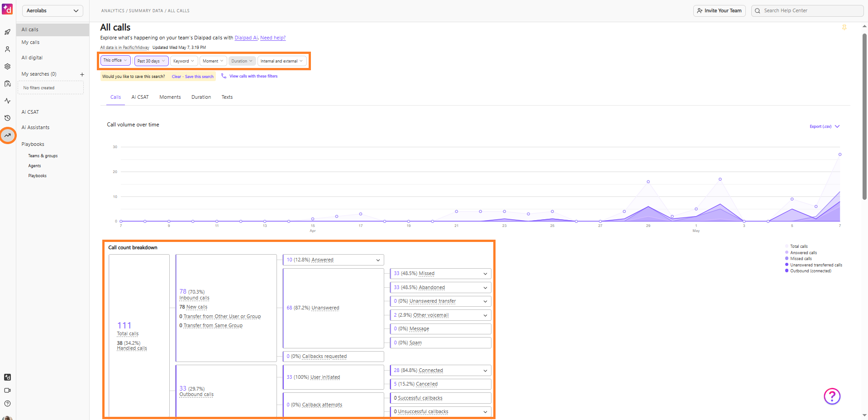Switch to the Calls tab

pyautogui.click(x=115, y=97)
